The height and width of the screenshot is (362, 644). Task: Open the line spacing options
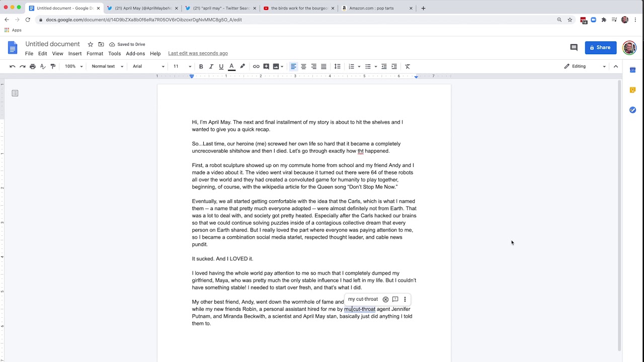337,66
